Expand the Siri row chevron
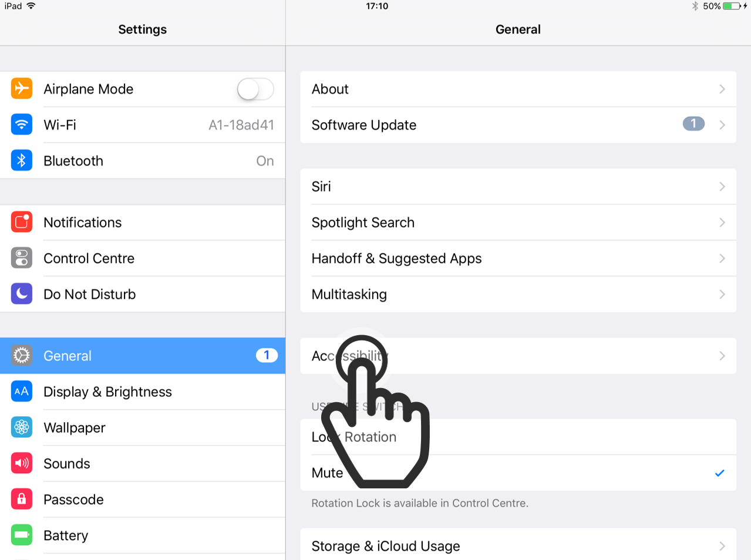The width and height of the screenshot is (751, 560). point(722,187)
